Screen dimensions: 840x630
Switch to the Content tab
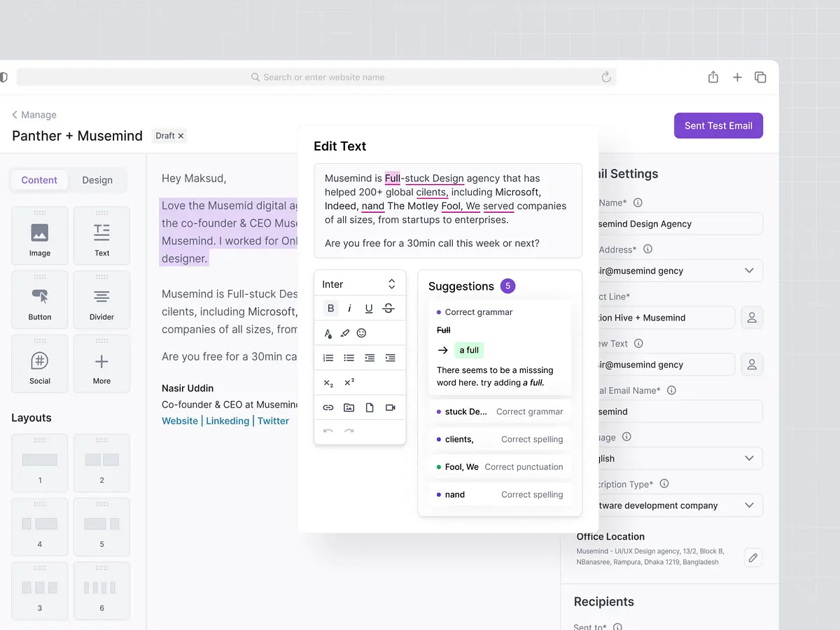point(39,180)
